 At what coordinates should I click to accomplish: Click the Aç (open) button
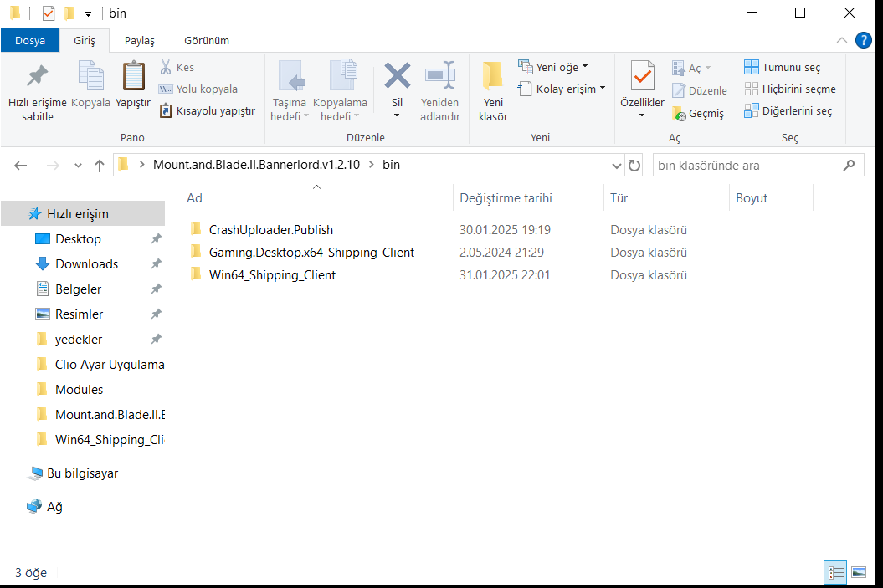pyautogui.click(x=691, y=68)
